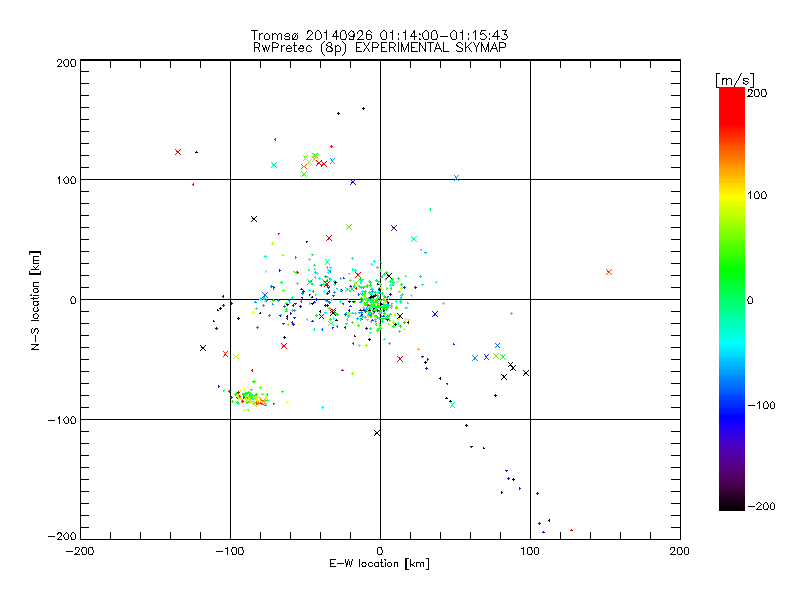The width and height of the screenshot is (800, 600).
Task: Pick the black bottom end of the colorbar
Action: 731,505
